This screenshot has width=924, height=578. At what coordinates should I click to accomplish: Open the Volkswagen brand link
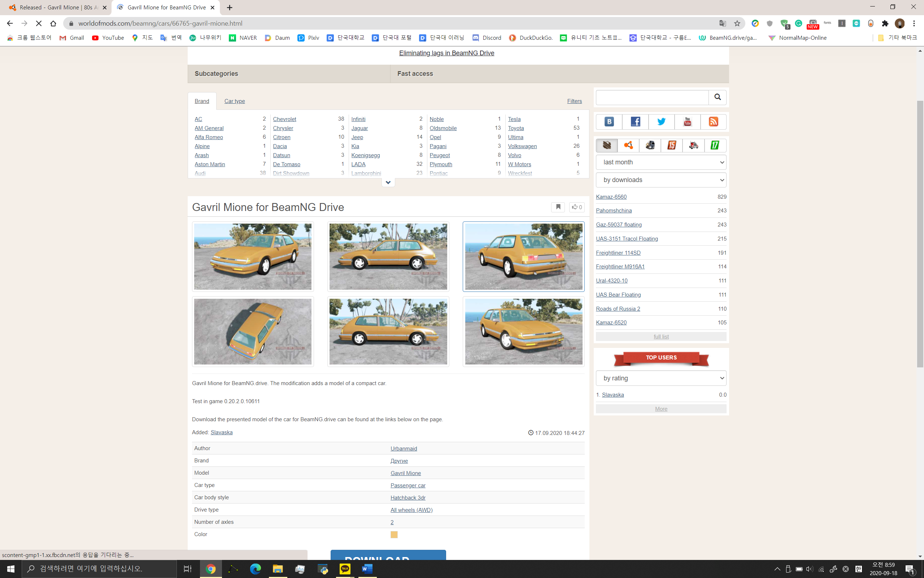pos(522,146)
